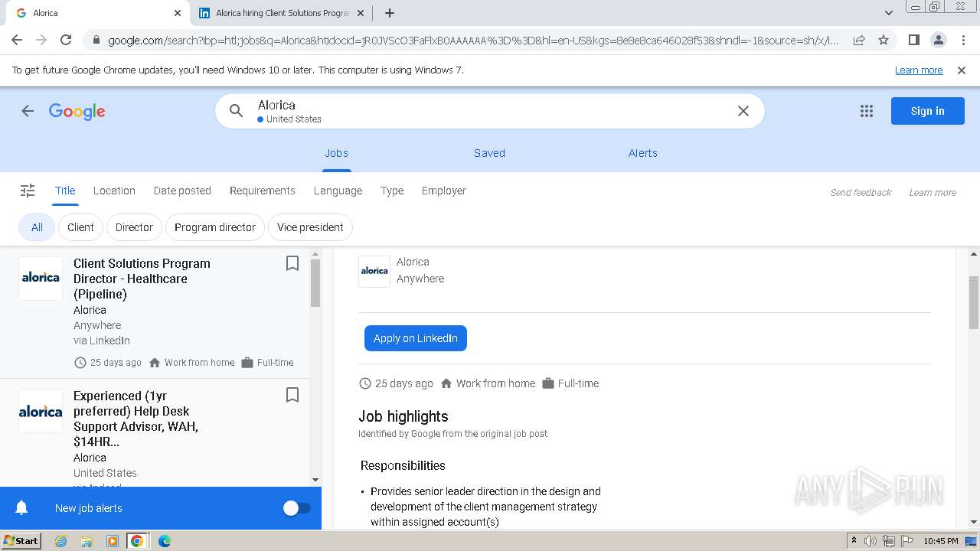Clear the Alorica search query

pos(743,111)
